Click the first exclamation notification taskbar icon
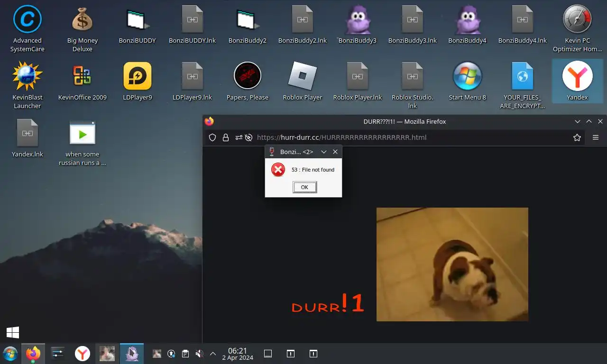607x364 pixels. pos(291,354)
